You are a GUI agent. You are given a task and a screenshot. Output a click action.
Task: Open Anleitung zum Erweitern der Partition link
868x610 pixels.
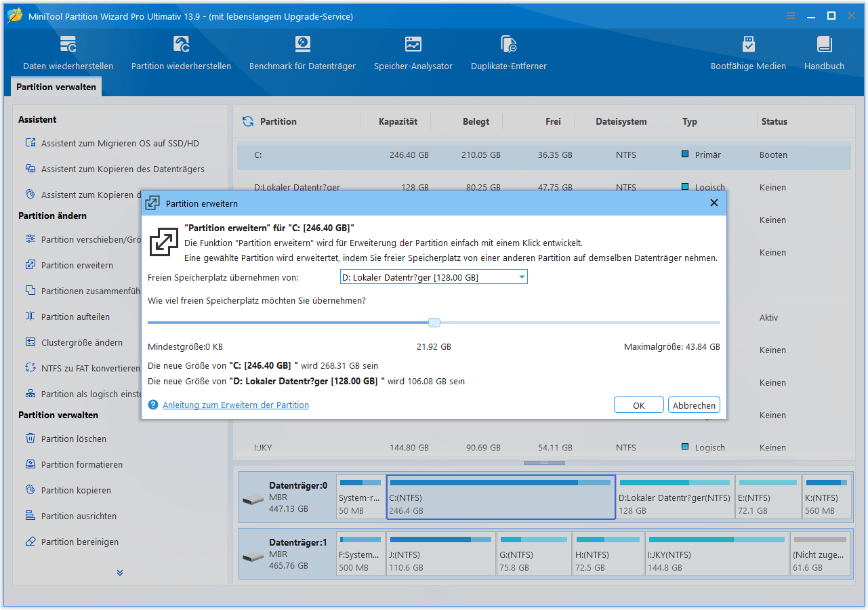click(x=236, y=405)
